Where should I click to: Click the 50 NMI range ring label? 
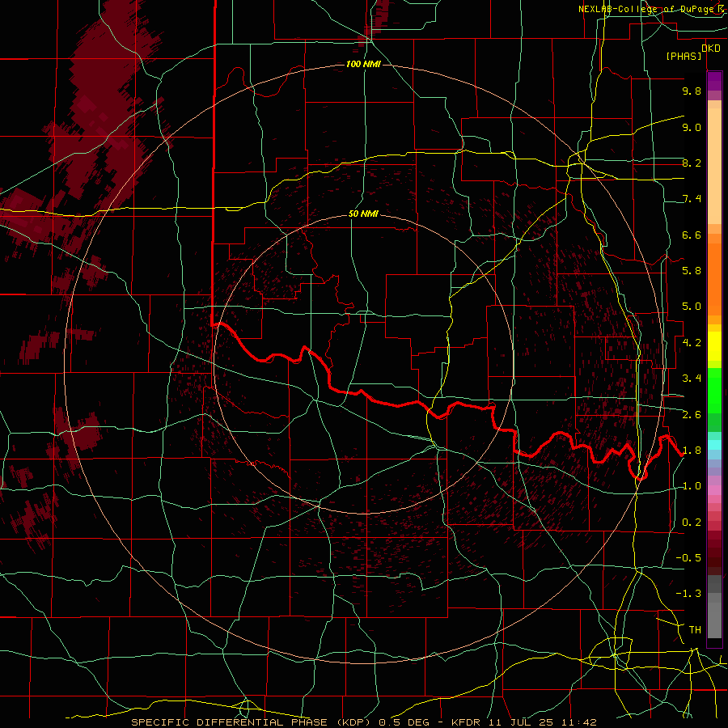pos(363,214)
